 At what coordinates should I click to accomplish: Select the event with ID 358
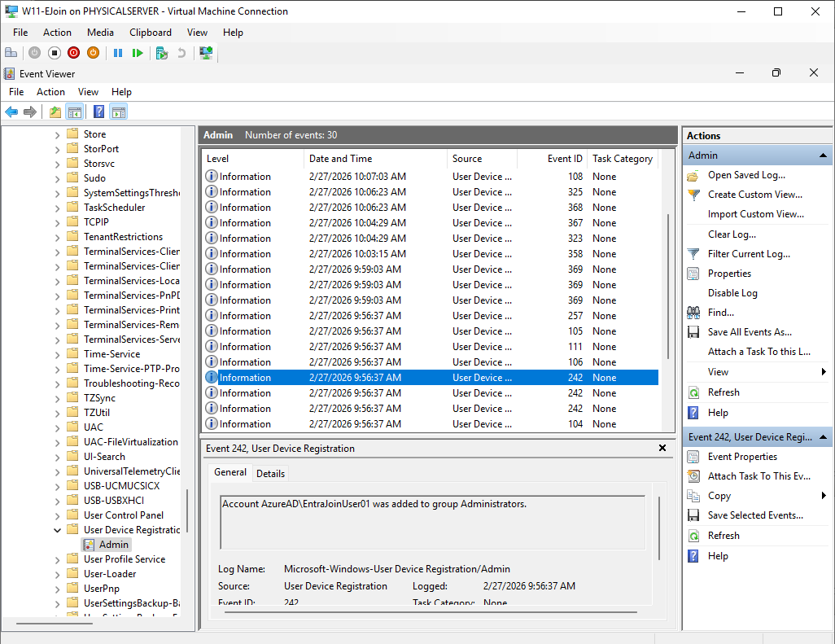[x=431, y=253]
